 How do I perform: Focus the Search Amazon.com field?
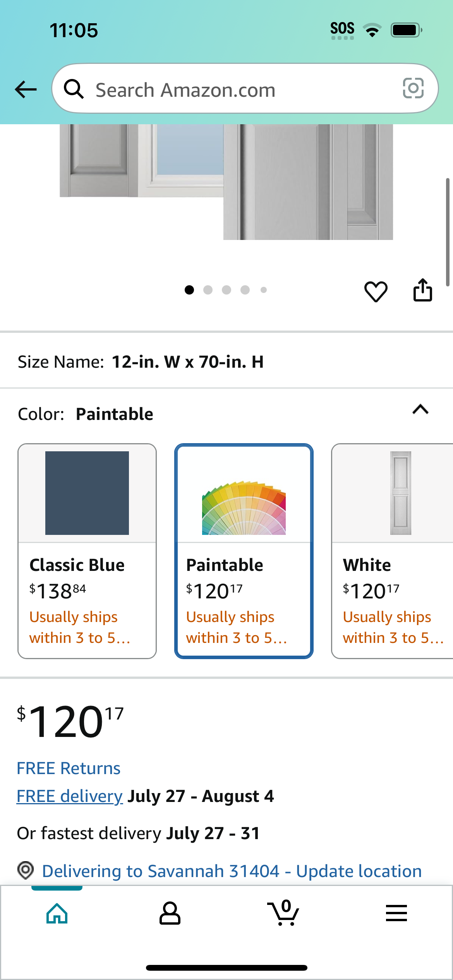pyautogui.click(x=245, y=89)
